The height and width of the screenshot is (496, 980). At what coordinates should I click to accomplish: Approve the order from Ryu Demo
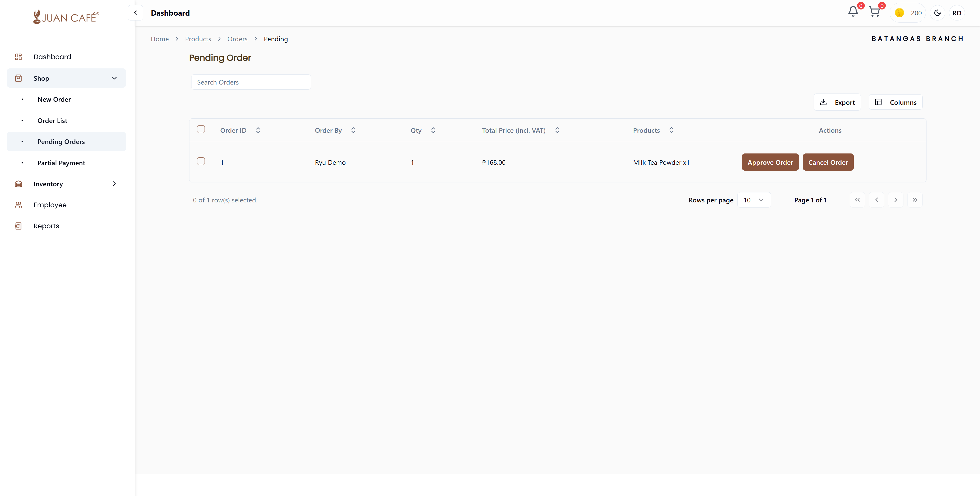click(770, 162)
